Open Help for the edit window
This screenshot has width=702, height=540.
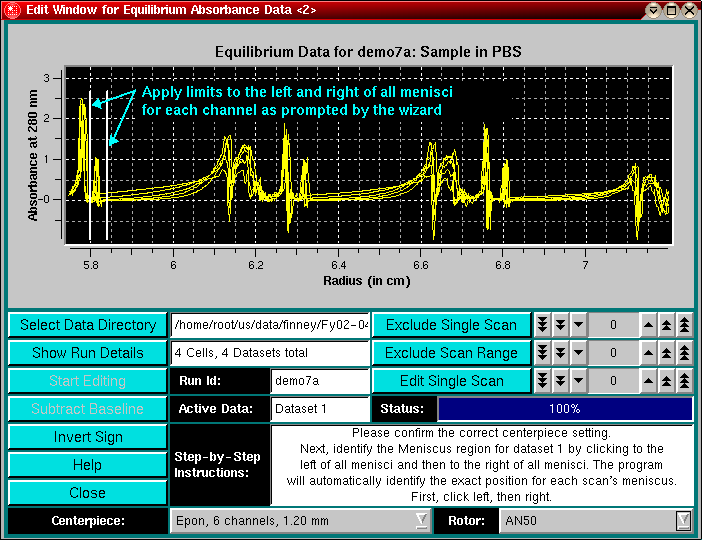pos(88,465)
